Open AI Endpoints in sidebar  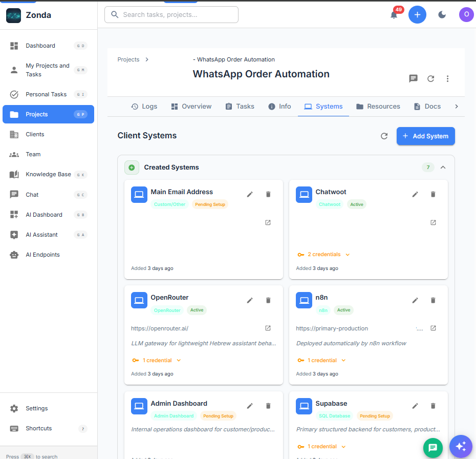[48, 255]
